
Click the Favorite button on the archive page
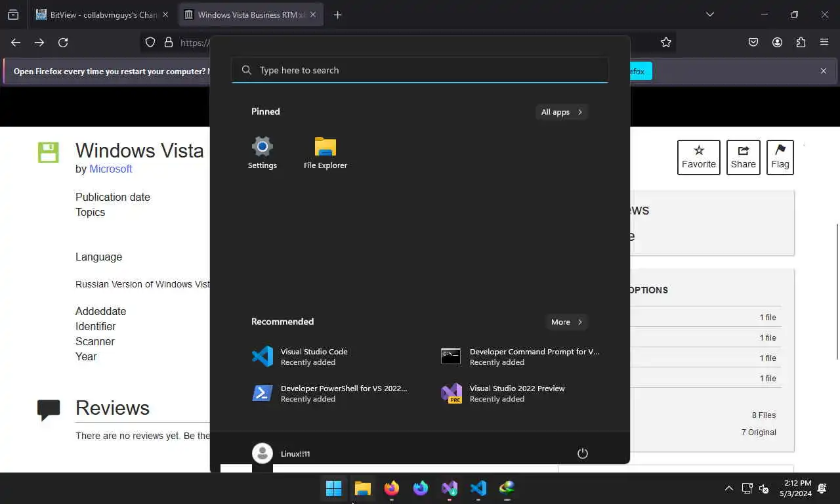tap(699, 157)
